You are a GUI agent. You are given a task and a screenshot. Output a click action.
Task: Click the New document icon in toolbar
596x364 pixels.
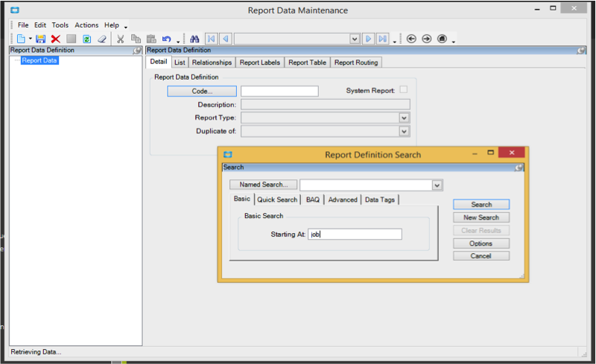pyautogui.click(x=22, y=39)
